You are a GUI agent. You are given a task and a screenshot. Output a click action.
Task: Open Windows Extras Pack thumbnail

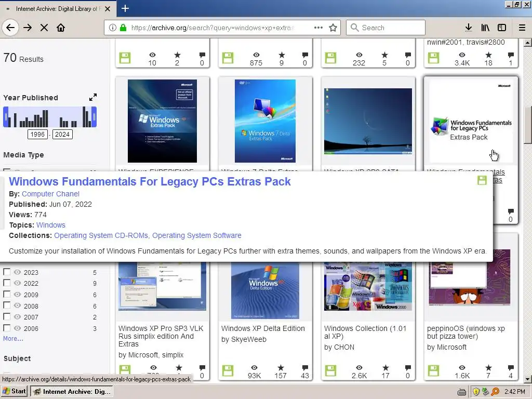tap(162, 121)
